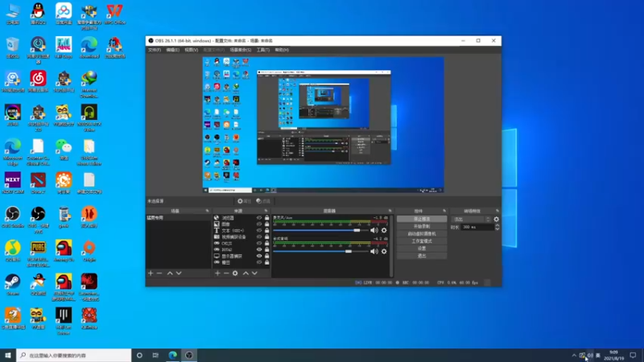Viewport: 644px width, 362px height.
Task: Add a new source with the plus icon
Action: coord(217,274)
